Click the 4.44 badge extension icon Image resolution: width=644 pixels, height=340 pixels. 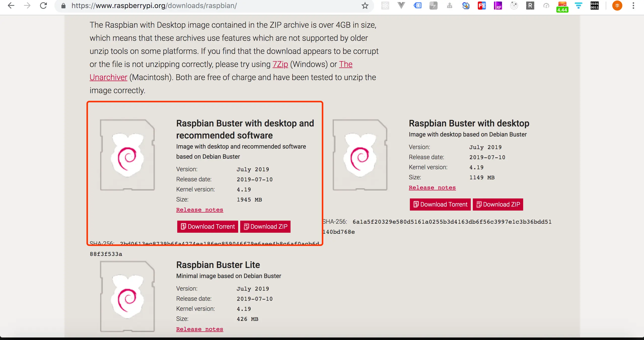(x=562, y=7)
